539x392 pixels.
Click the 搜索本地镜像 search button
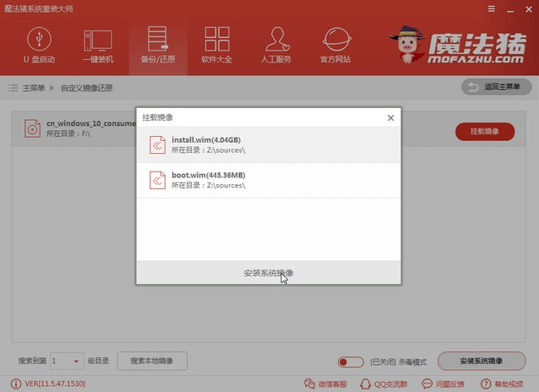point(151,362)
